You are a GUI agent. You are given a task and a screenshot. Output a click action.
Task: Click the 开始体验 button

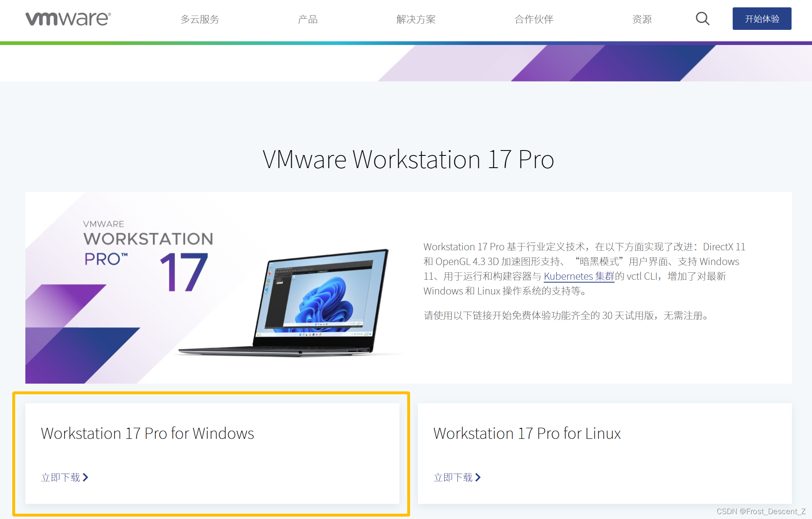pos(762,19)
